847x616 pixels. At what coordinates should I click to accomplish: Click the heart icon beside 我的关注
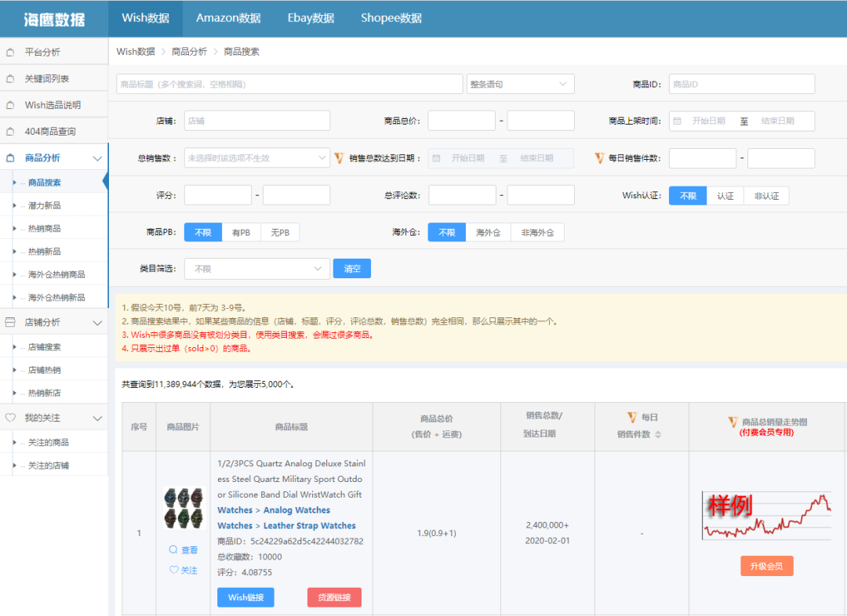10,418
